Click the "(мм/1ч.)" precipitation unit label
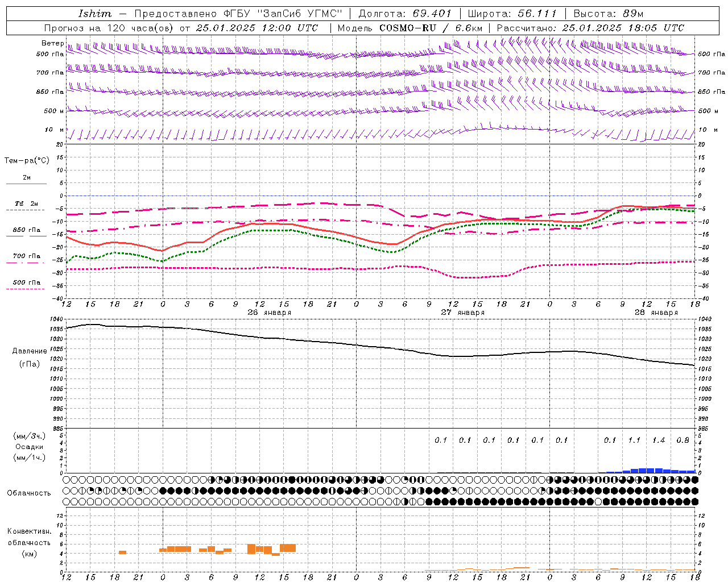This screenshot has width=728, height=582. click(30, 458)
